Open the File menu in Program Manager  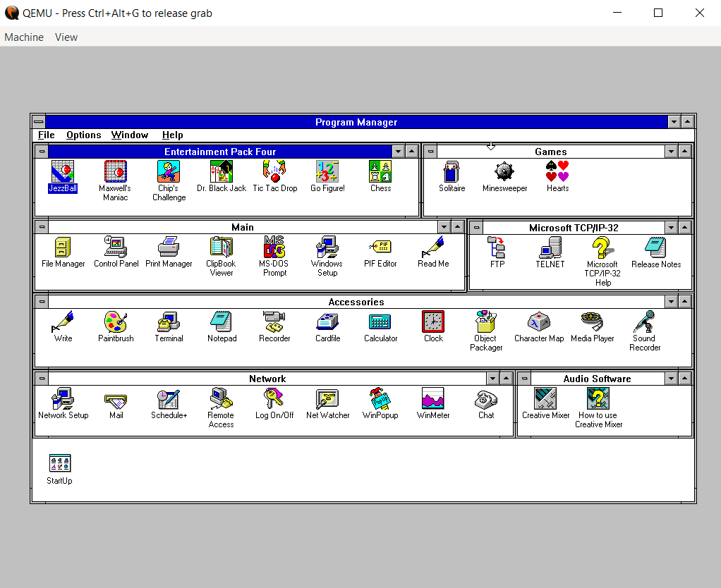point(46,135)
